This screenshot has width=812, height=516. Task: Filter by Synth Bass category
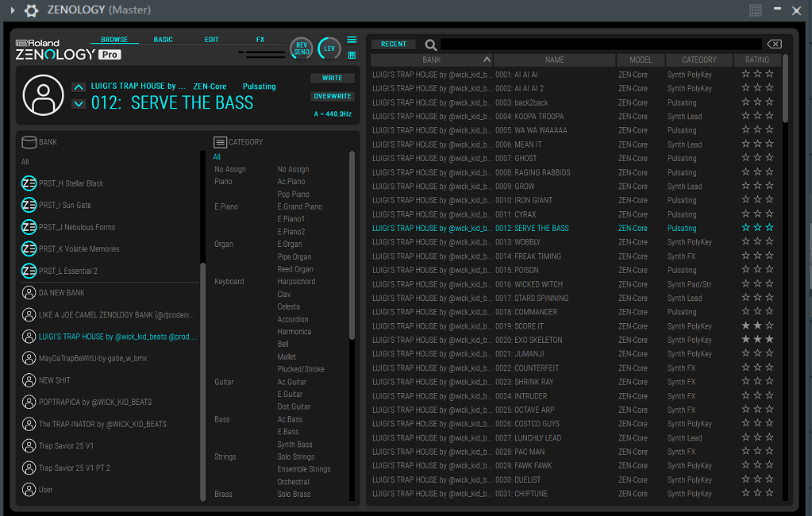[x=294, y=445]
